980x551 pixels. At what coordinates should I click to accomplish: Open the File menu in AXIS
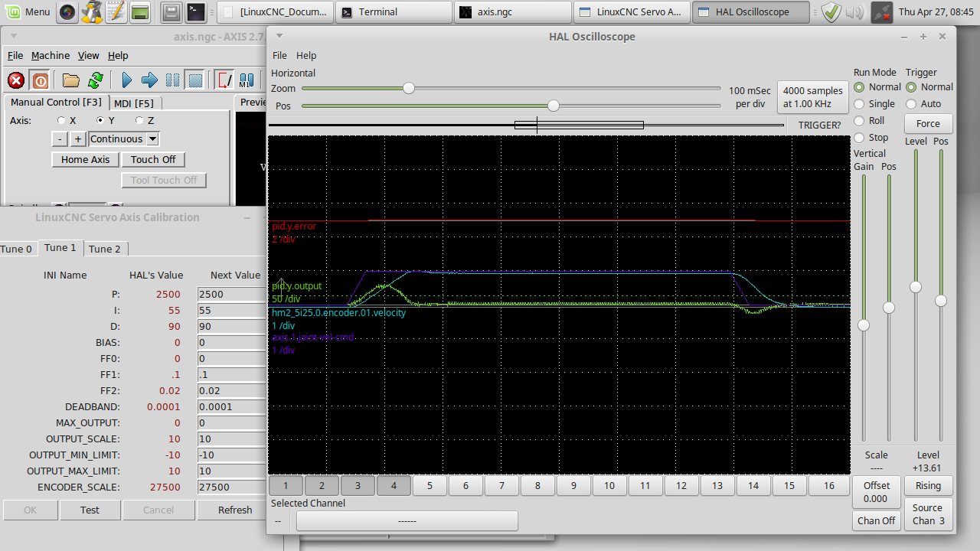15,56
